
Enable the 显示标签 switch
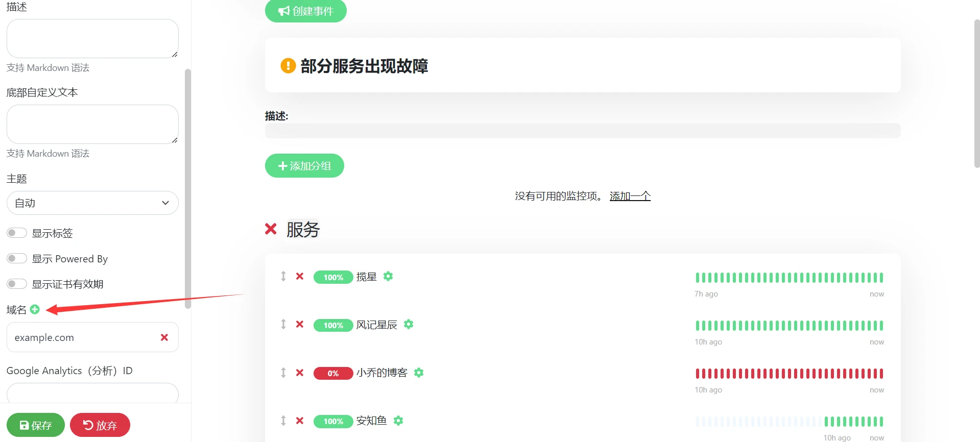coord(17,233)
